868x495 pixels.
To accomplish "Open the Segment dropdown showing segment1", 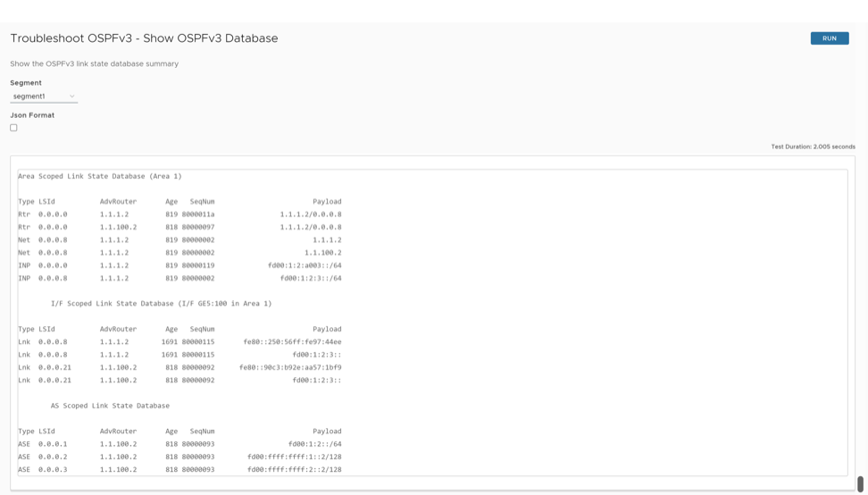I will (x=44, y=96).
